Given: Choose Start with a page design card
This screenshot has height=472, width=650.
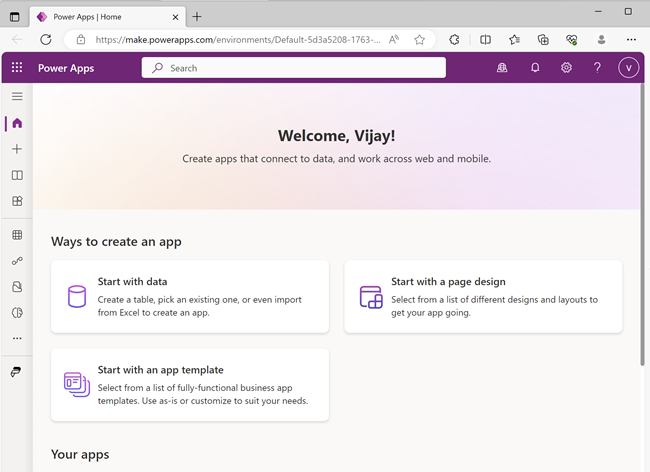Looking at the screenshot, I should pyautogui.click(x=483, y=297).
